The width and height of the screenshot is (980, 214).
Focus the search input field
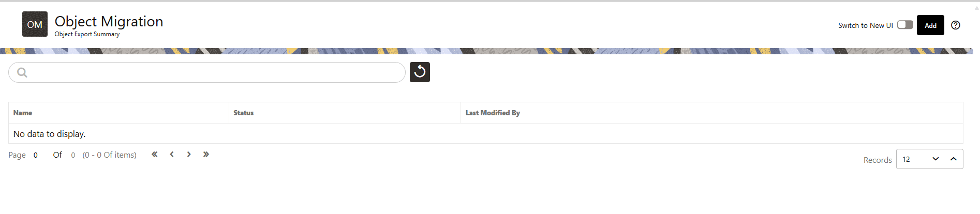coord(207,72)
